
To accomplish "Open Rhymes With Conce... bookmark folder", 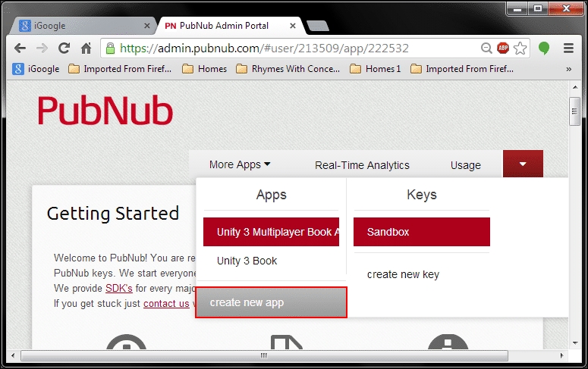I will [288, 69].
